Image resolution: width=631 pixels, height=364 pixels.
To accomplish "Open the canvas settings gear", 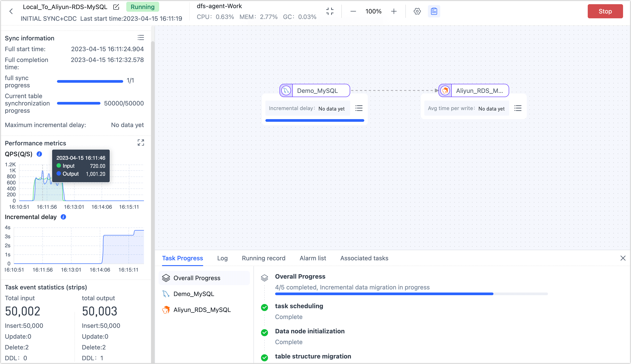I will coord(417,11).
